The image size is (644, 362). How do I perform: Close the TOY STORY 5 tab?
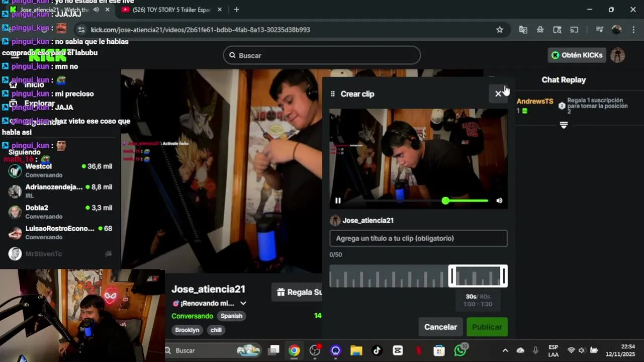219,10
